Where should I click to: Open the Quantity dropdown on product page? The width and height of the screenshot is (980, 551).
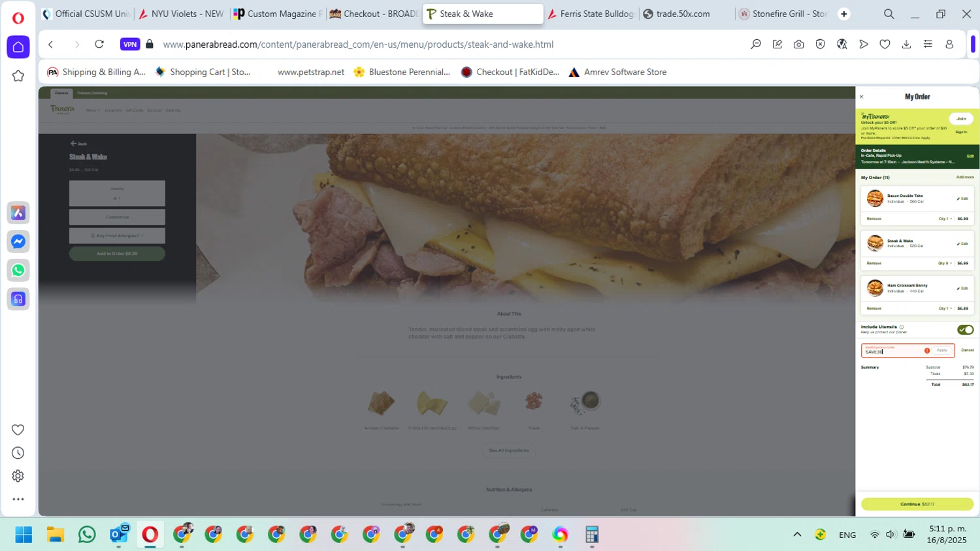pyautogui.click(x=117, y=193)
